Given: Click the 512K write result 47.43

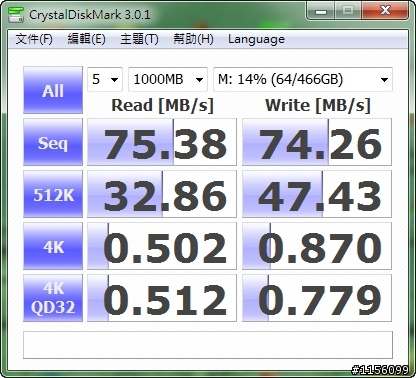Looking at the screenshot, I should [317, 194].
